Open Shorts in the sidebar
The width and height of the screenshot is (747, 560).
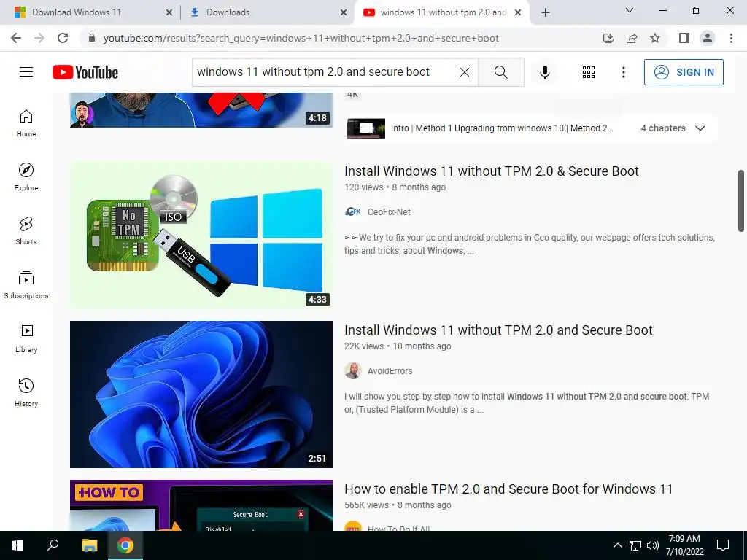(x=26, y=230)
